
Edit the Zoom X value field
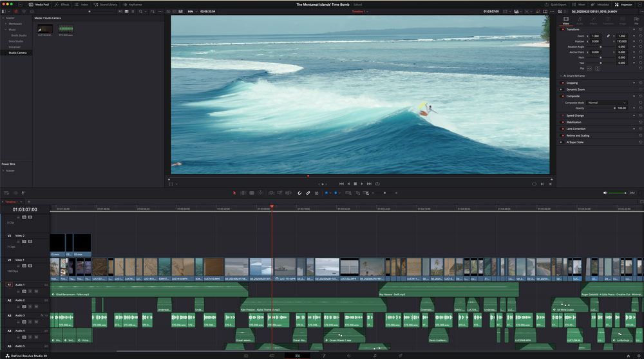(x=596, y=36)
